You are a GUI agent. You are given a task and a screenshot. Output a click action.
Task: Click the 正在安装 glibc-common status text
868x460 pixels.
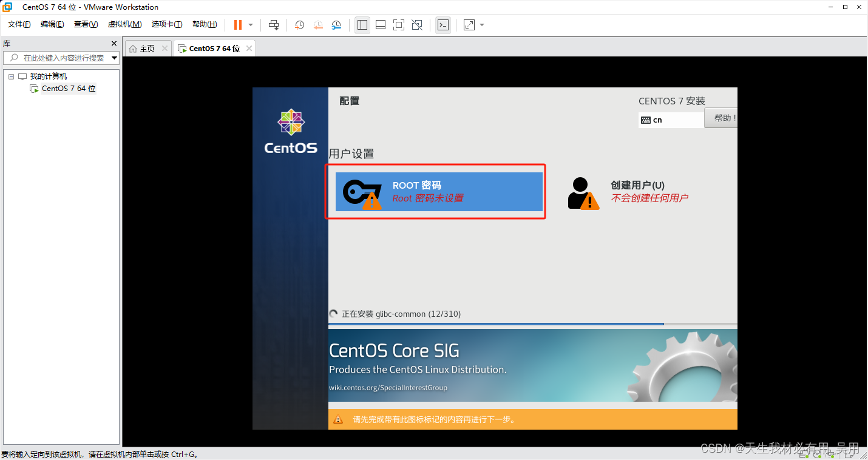(x=401, y=314)
